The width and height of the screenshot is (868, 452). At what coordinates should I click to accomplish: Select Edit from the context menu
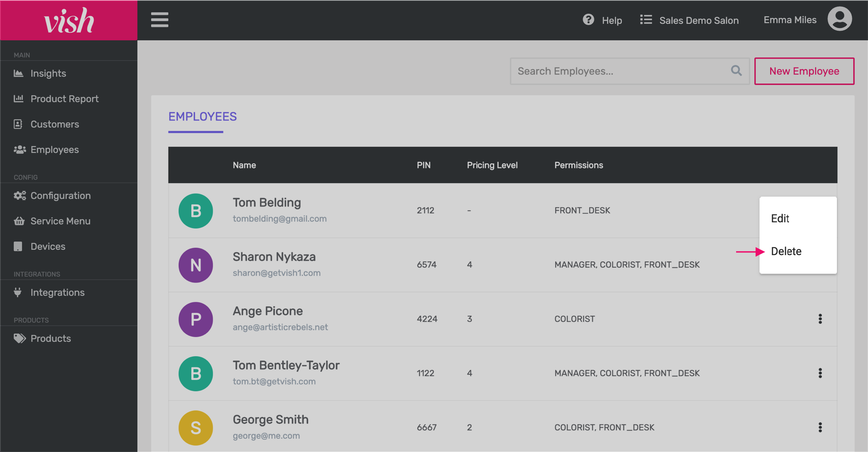click(780, 218)
